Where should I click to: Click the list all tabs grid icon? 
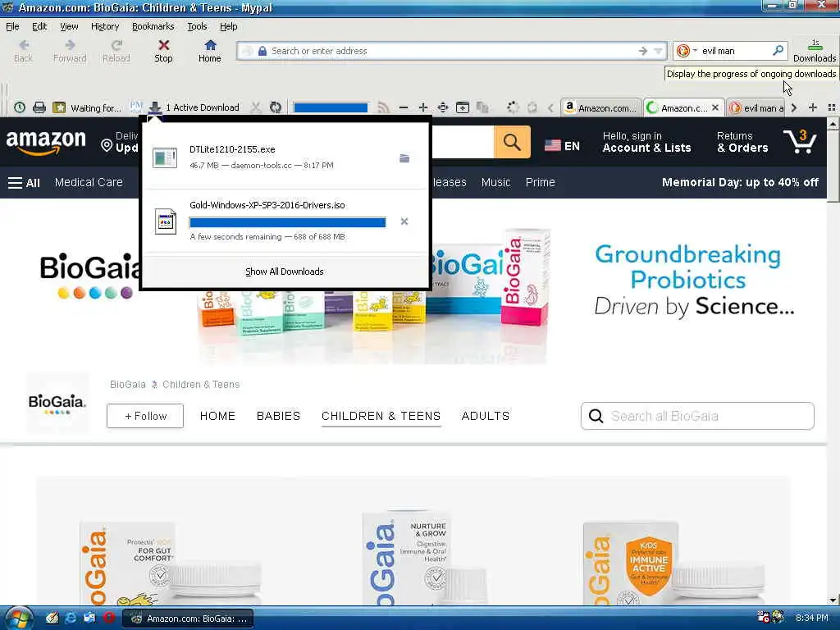tap(832, 107)
